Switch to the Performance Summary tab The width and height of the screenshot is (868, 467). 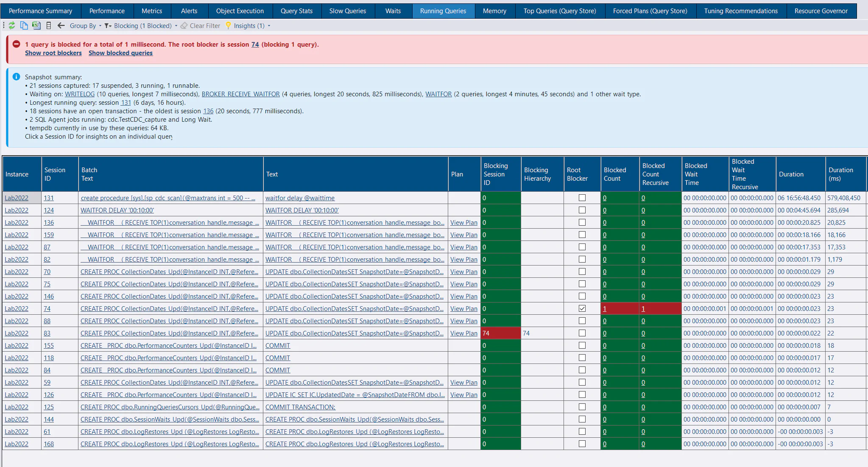click(x=40, y=11)
